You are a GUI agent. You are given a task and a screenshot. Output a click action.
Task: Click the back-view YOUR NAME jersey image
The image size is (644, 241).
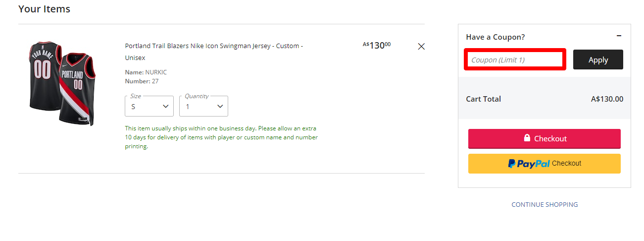click(43, 74)
